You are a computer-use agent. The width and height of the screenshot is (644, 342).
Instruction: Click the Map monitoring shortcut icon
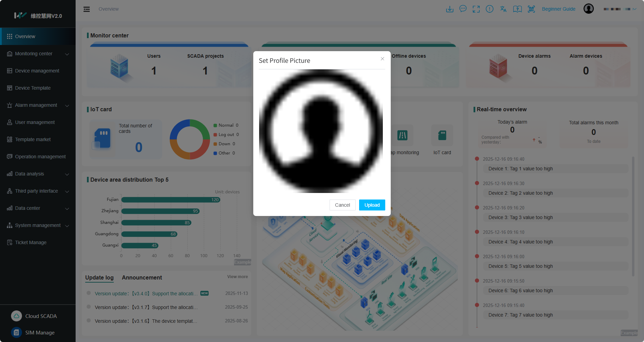coord(402,135)
